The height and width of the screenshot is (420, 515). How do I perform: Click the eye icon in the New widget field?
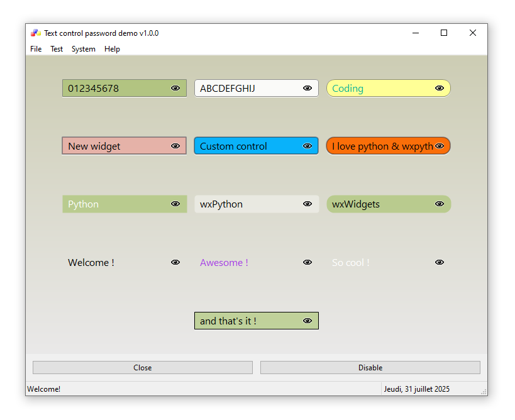[x=175, y=146]
